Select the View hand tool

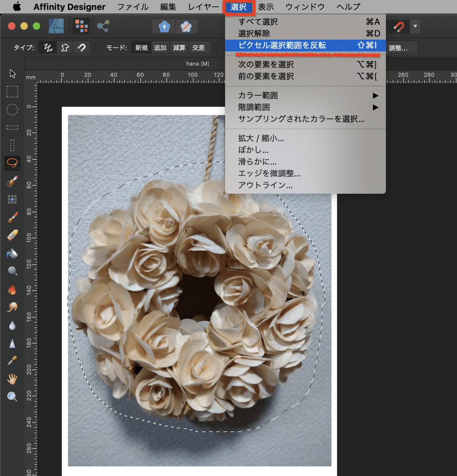pos(12,379)
